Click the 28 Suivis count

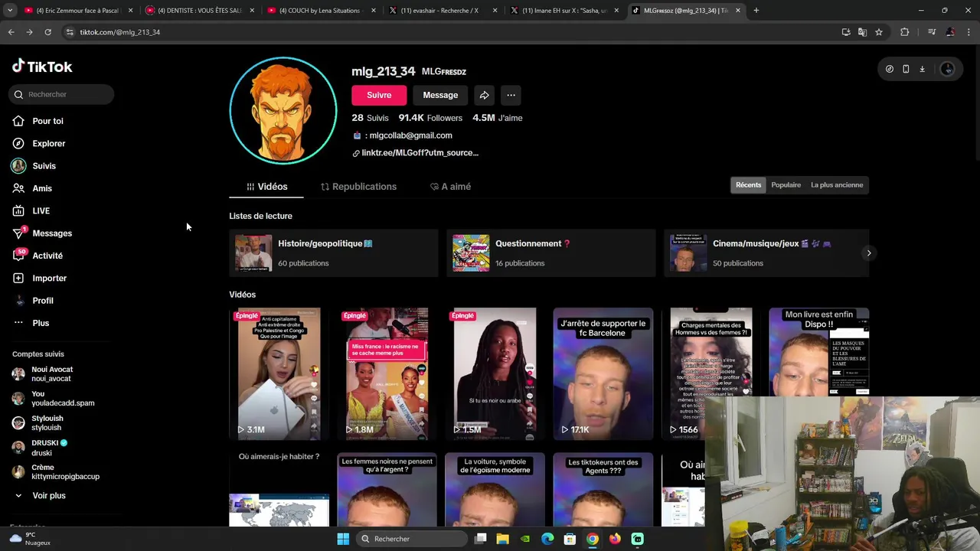tap(370, 118)
